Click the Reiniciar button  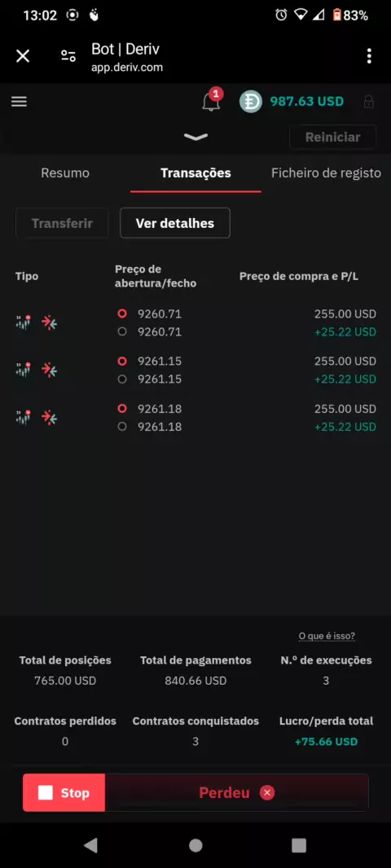click(333, 138)
